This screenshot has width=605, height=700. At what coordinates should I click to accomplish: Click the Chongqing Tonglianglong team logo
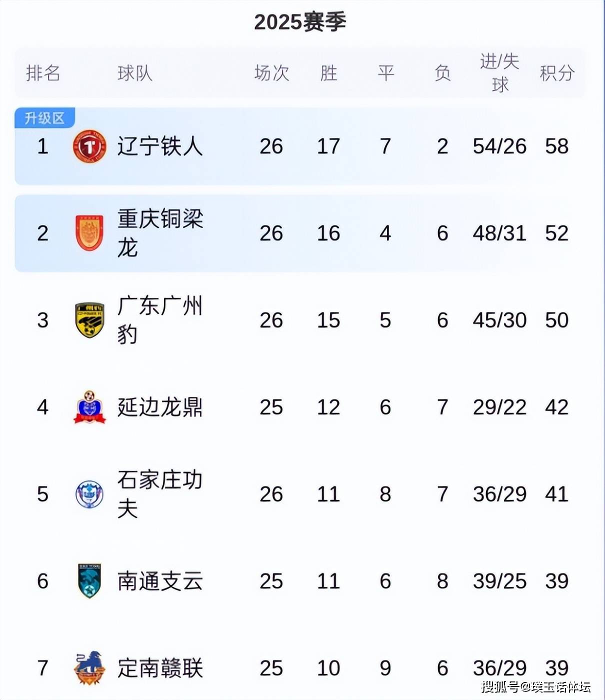(x=89, y=233)
